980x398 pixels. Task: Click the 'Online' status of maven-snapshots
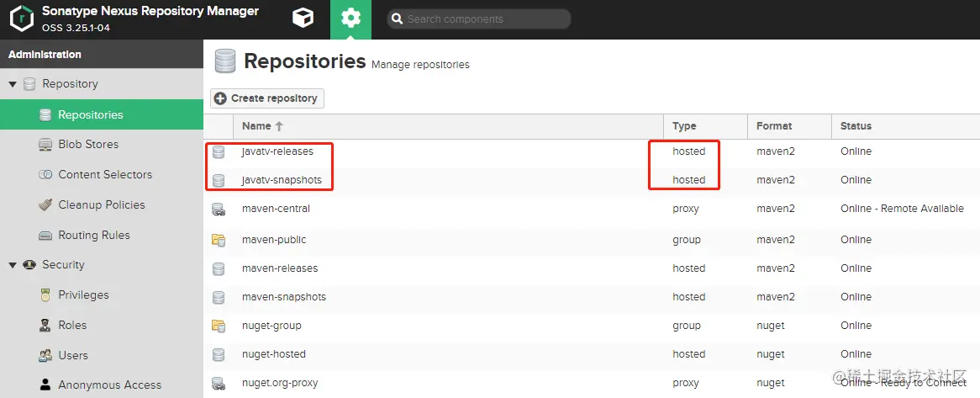856,297
